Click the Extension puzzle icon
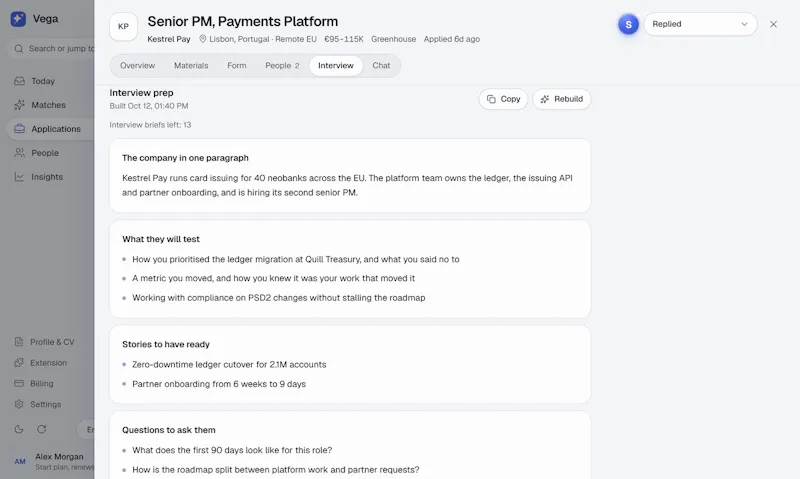800x479 pixels. [x=19, y=363]
